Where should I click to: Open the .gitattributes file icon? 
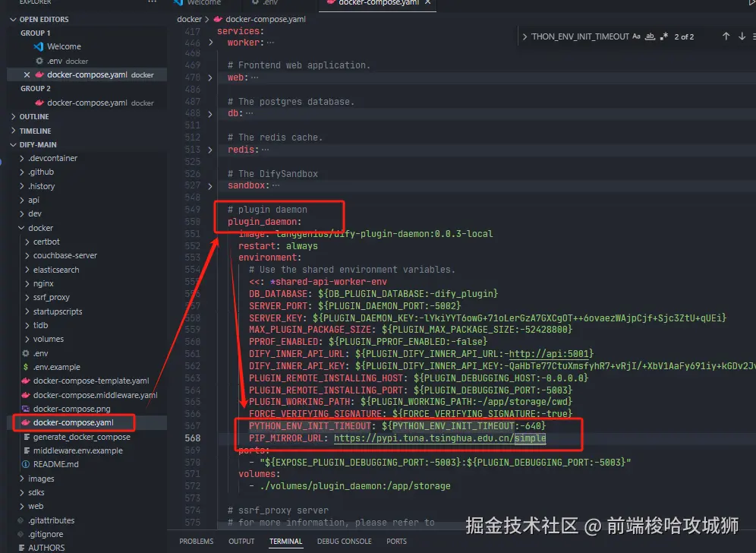(20, 520)
